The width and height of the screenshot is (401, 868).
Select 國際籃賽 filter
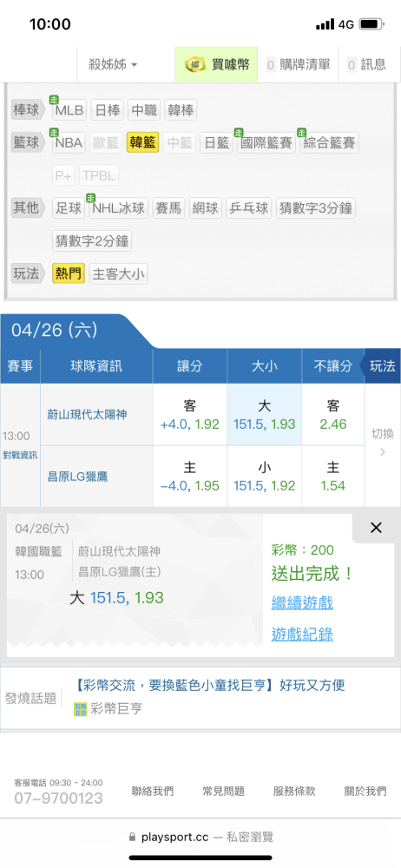(266, 143)
